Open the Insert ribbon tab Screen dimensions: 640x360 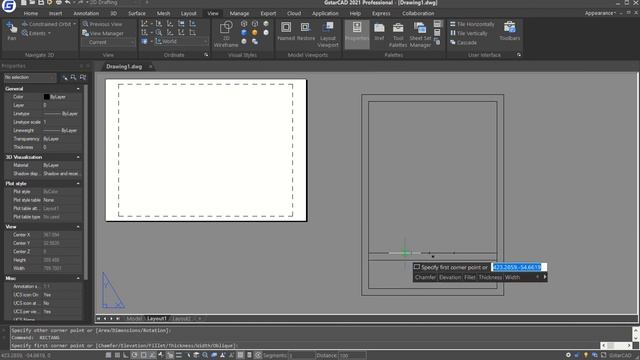[56, 13]
